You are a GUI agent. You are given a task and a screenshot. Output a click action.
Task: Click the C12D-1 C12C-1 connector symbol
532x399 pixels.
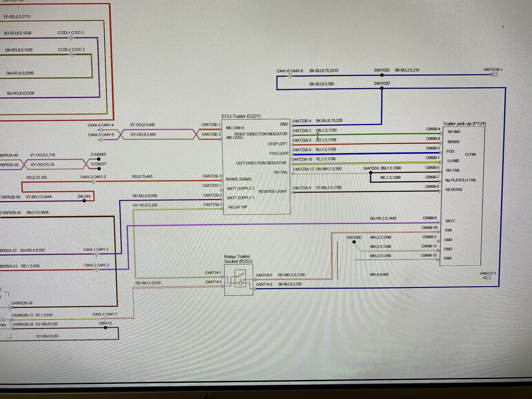71,38
